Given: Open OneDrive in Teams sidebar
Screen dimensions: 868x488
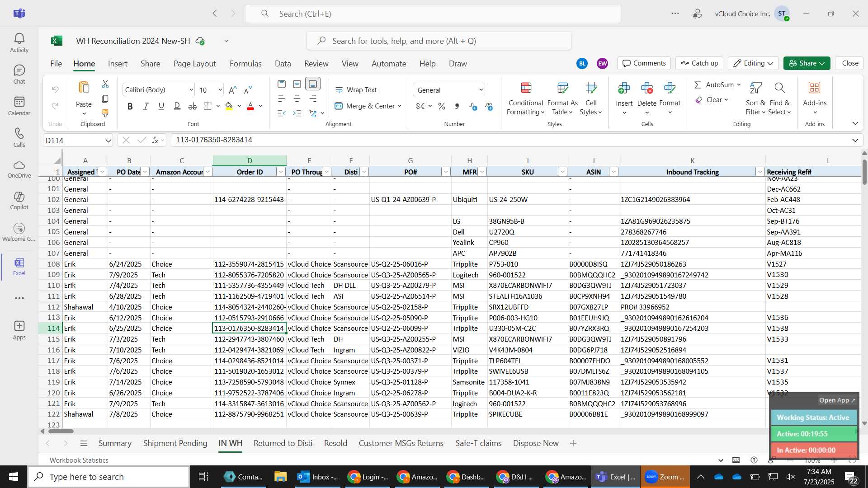Looking at the screenshot, I should click(19, 169).
